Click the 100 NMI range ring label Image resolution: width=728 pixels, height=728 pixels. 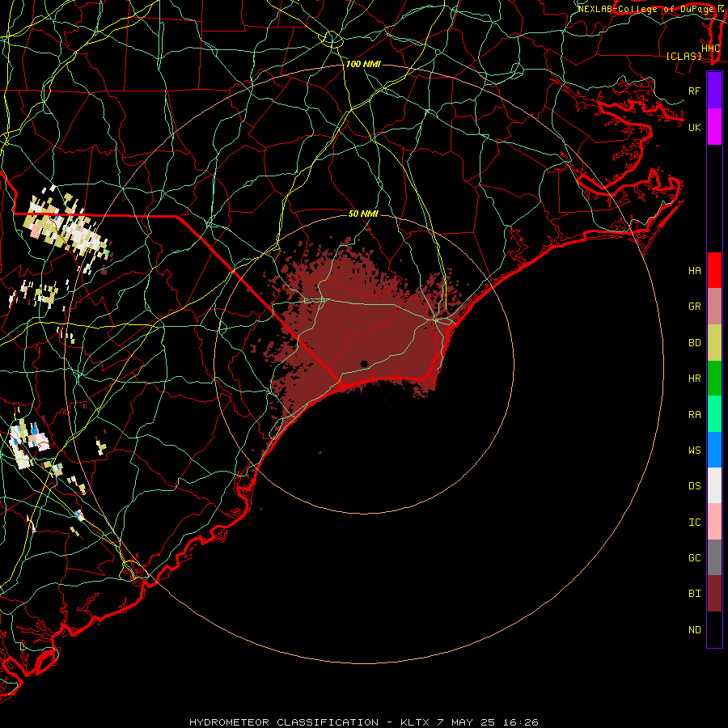tap(363, 64)
